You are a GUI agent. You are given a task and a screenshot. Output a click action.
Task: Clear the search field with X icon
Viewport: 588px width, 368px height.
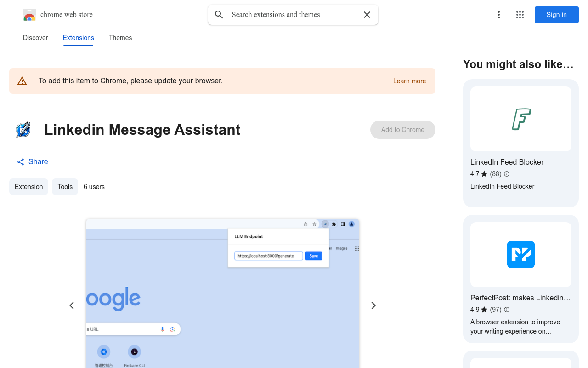coord(367,15)
